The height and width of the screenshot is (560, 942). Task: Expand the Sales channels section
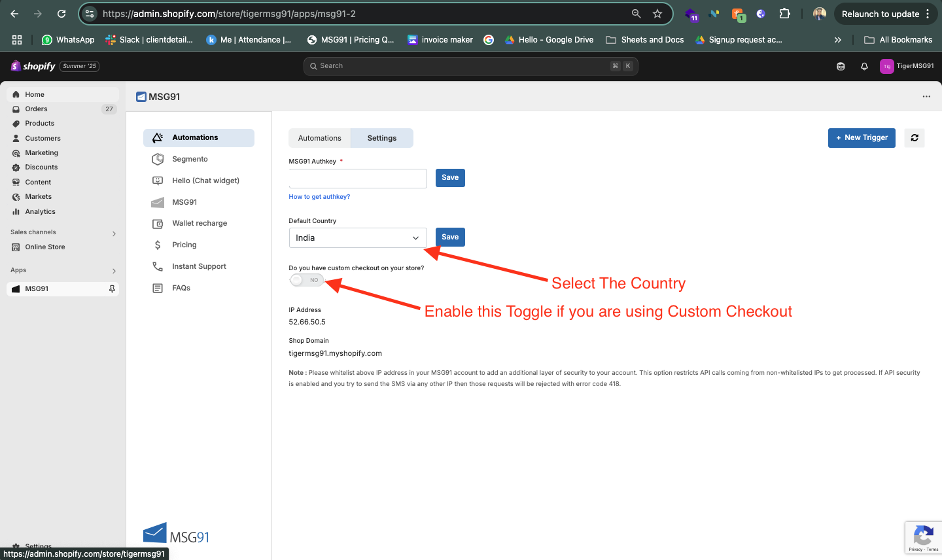[114, 234]
